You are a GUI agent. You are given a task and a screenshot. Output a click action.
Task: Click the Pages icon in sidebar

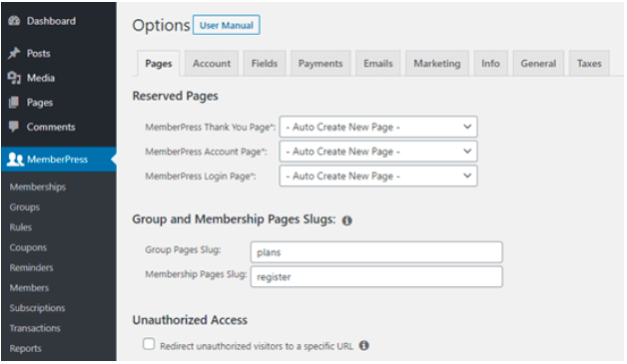point(14,103)
